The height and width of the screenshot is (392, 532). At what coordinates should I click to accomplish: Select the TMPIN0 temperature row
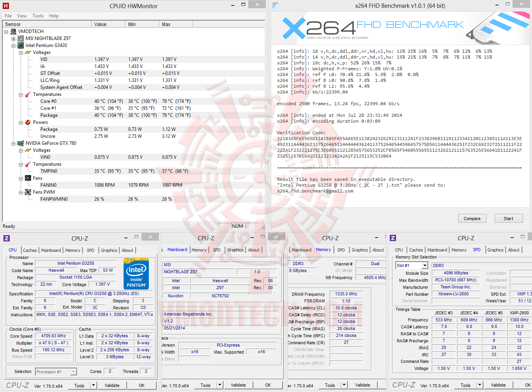click(134, 171)
